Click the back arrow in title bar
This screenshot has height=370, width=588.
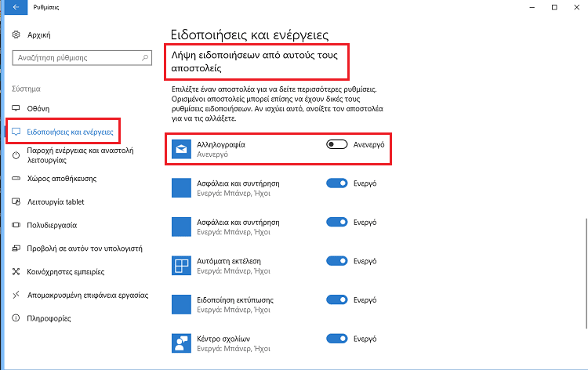pos(16,7)
